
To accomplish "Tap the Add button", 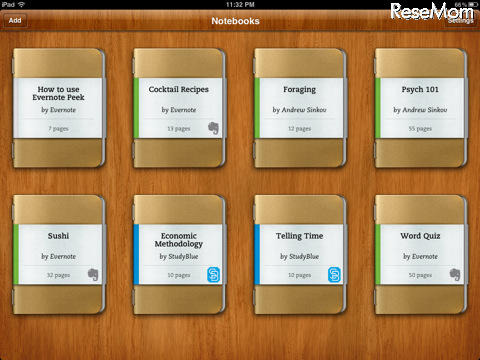I will coord(15,21).
